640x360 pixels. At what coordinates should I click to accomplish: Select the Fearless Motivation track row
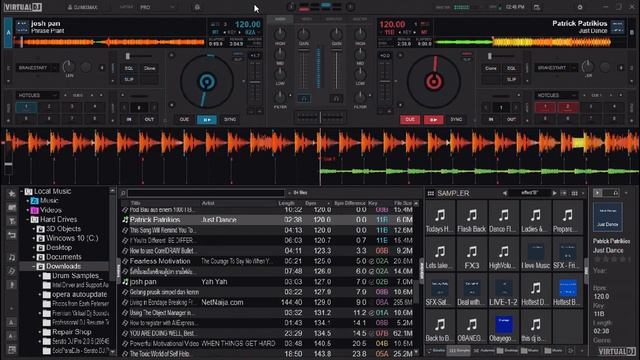coord(268,261)
